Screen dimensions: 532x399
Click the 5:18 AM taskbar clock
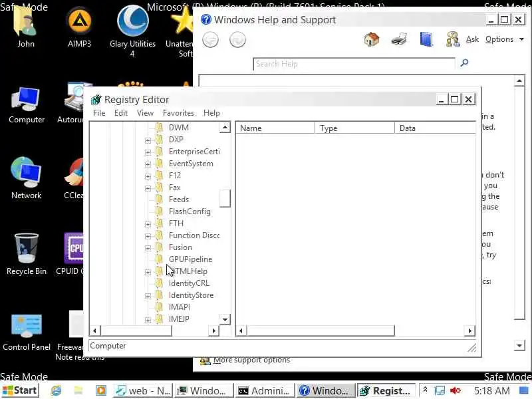click(491, 391)
